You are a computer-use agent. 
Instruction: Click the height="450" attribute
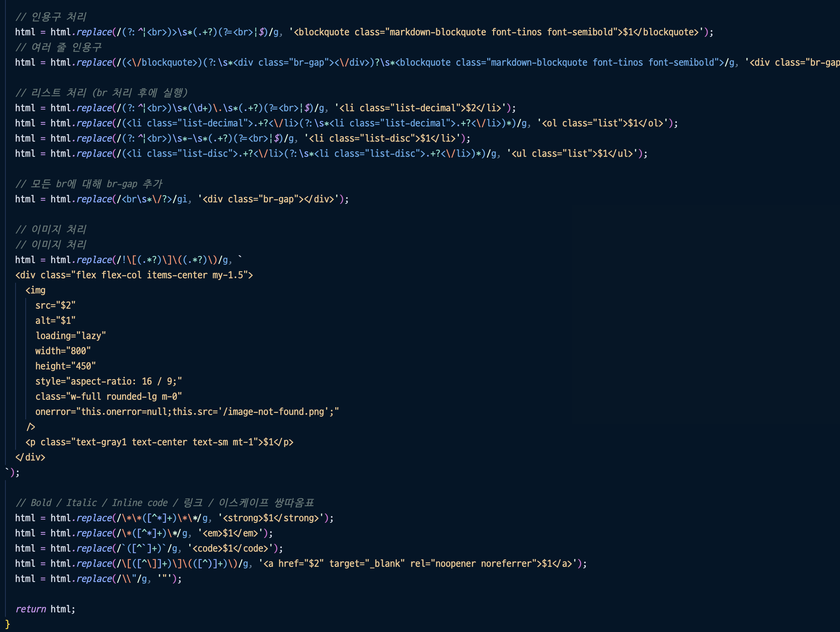click(65, 366)
